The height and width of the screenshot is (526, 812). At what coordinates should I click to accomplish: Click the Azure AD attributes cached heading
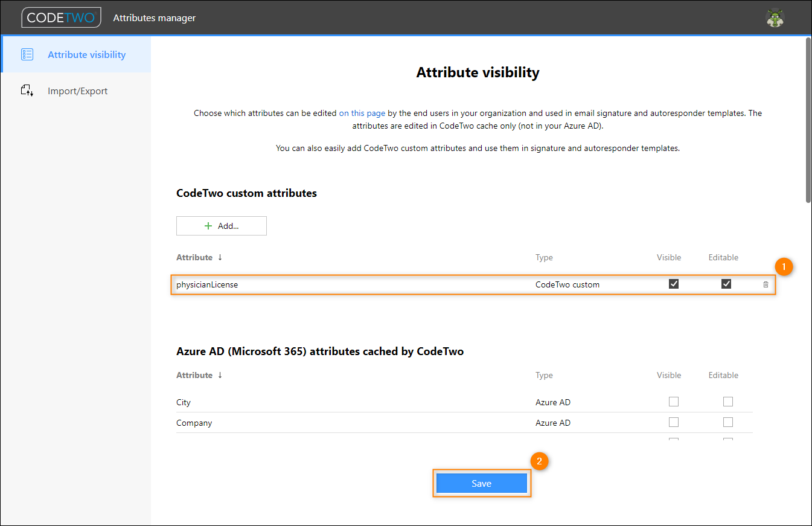click(x=320, y=351)
